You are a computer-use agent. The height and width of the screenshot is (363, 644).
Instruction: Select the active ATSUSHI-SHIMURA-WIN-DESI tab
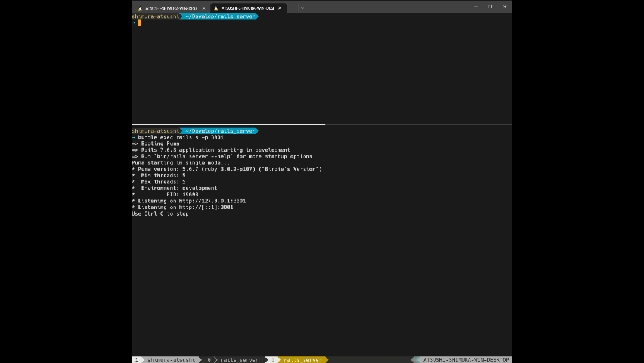tap(246, 8)
